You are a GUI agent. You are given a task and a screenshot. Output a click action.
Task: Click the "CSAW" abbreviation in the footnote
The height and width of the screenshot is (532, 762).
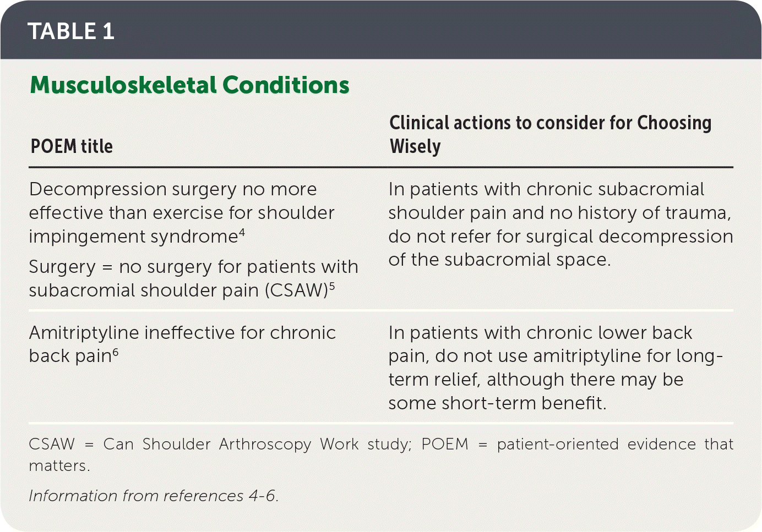pos(51,444)
